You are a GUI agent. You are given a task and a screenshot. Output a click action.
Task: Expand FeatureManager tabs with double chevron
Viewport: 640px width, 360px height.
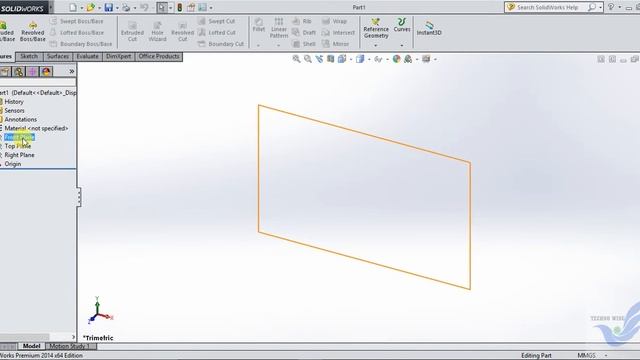[72, 71]
